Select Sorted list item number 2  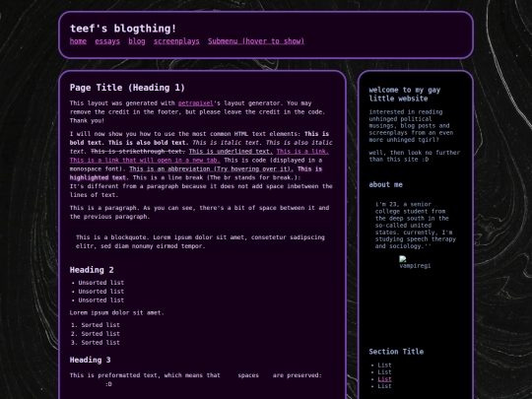[x=100, y=334]
